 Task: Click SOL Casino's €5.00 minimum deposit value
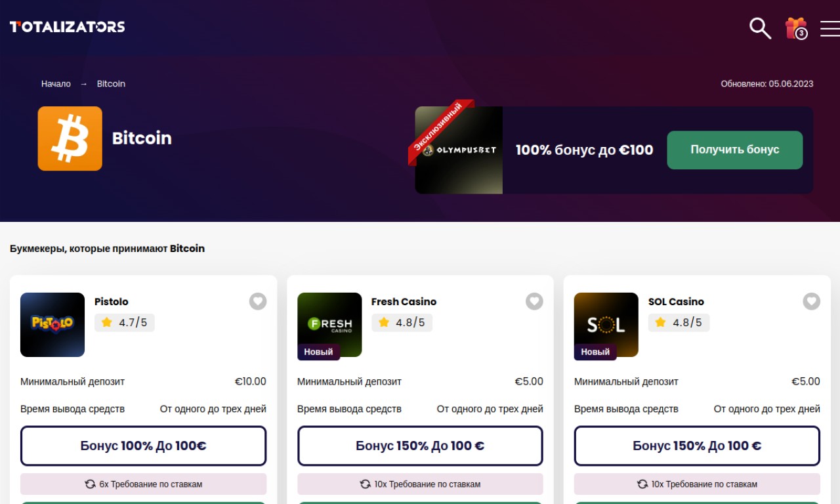pos(806,381)
